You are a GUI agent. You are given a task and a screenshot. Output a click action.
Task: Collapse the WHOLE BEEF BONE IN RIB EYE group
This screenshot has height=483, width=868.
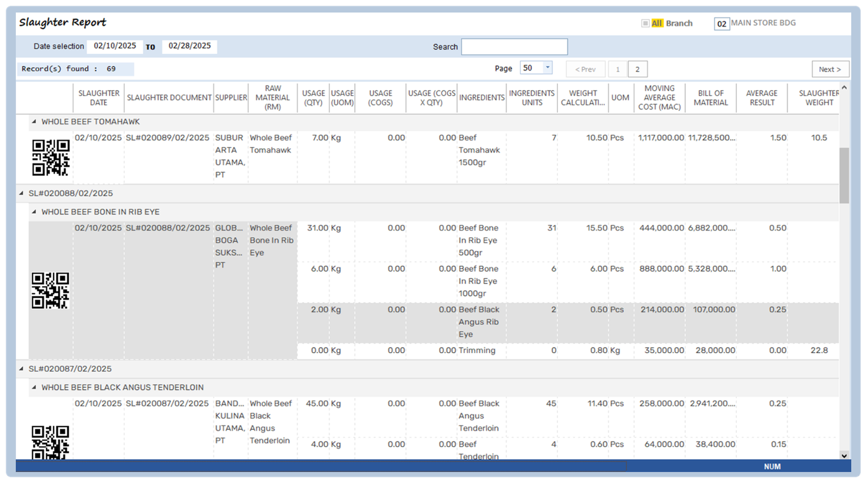click(34, 212)
